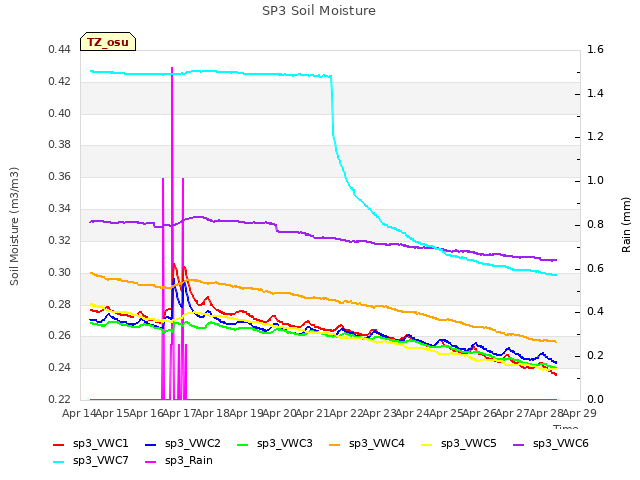This screenshot has height=480, width=640.
Task: Click the magenta sp3_Rain legend swatch
Action: pos(151,462)
